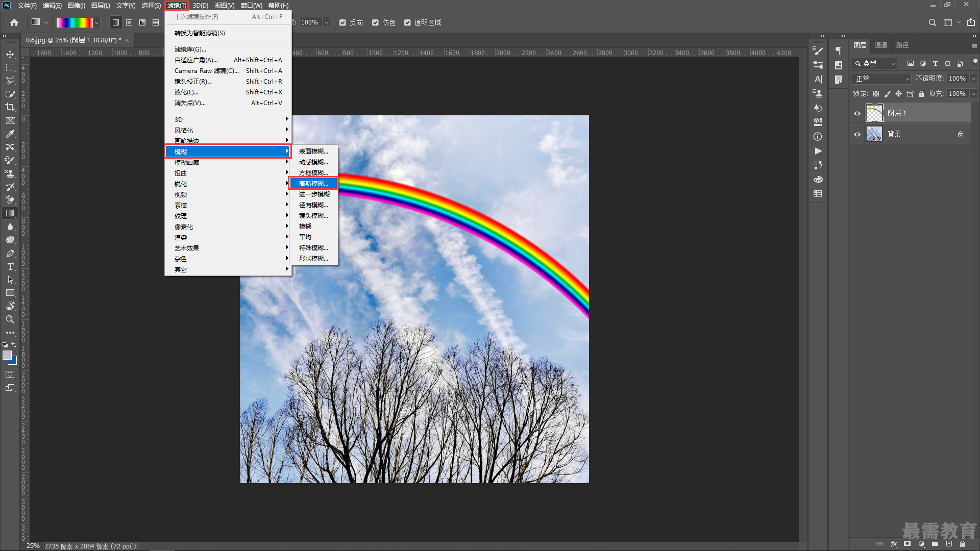Screen dimensions: 980x551
Task: Delete layer using trash icon
Action: click(x=963, y=544)
